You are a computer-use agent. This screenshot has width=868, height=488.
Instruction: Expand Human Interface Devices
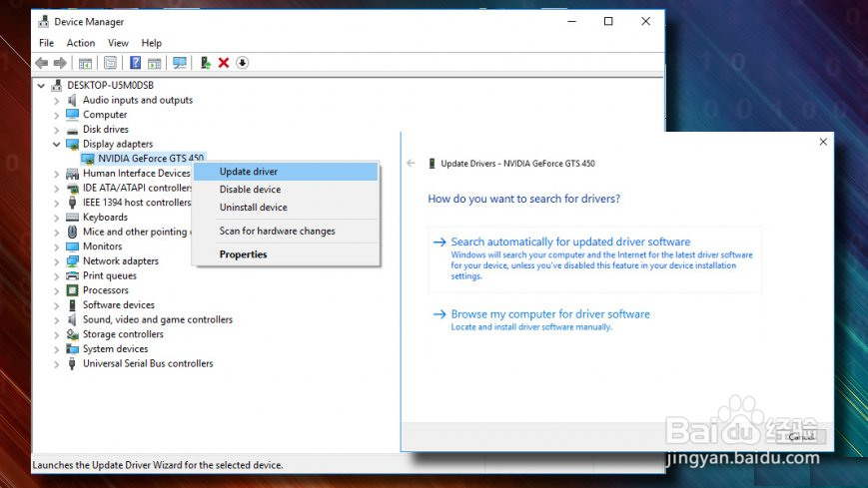click(56, 174)
